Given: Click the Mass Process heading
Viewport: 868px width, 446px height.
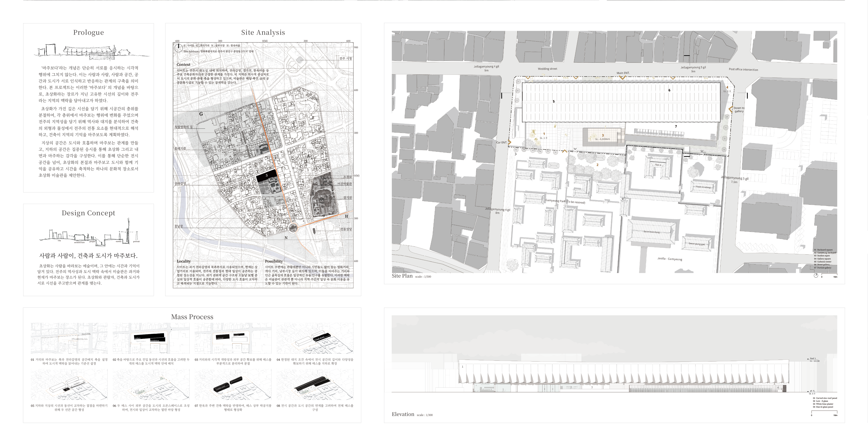Looking at the screenshot, I should click(192, 317).
